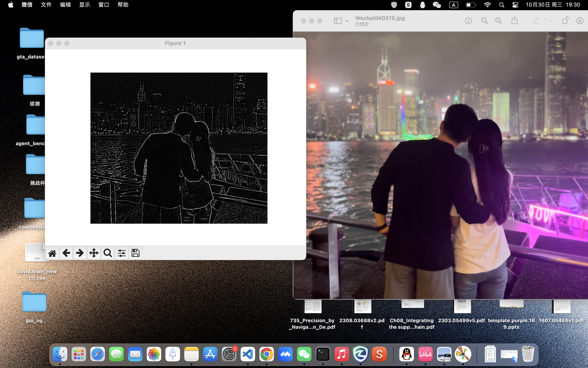The image size is (588, 368).
Task: Open QQ from the Dock
Action: pos(406,354)
